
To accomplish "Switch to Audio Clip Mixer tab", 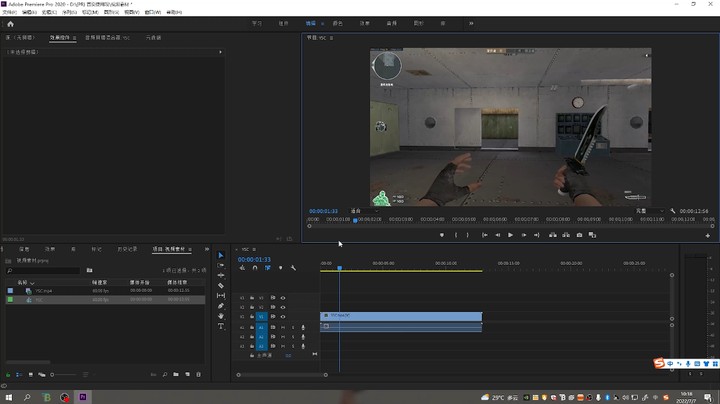I will tap(107, 38).
